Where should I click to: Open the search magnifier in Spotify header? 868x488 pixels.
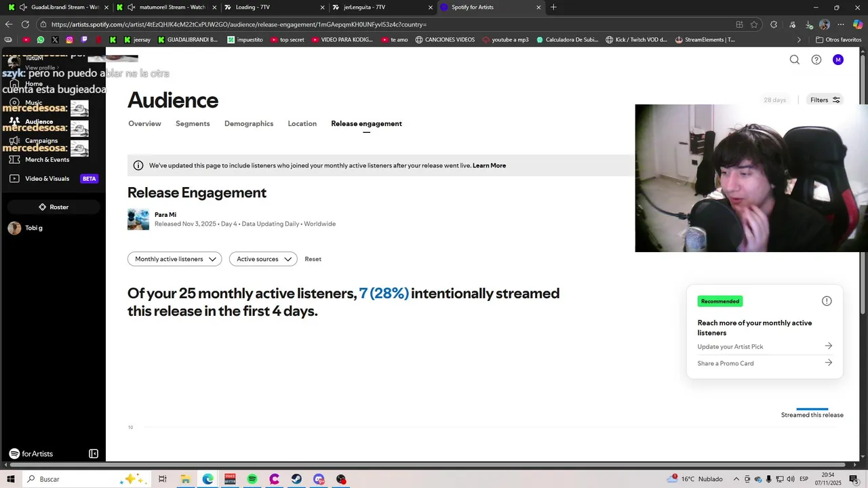click(x=794, y=60)
